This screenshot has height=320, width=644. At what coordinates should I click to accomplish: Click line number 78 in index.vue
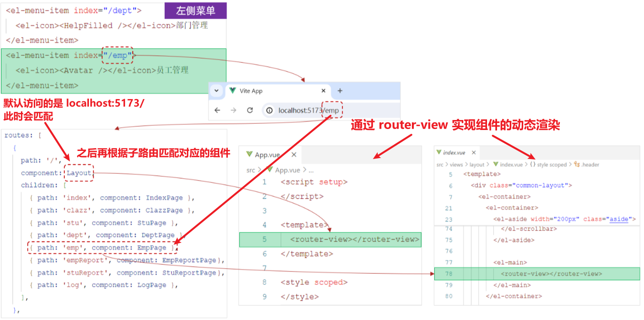[x=449, y=274]
